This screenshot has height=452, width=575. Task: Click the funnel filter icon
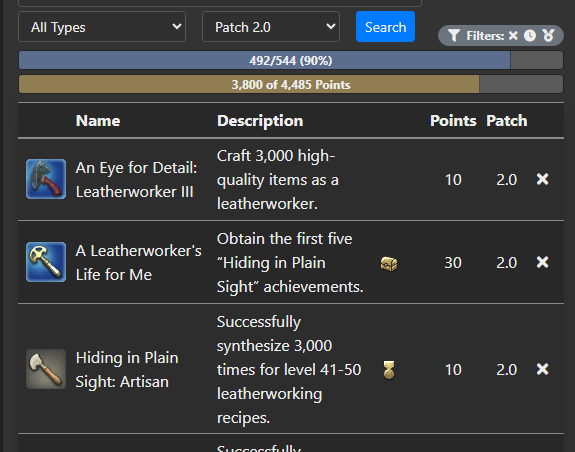tap(454, 36)
